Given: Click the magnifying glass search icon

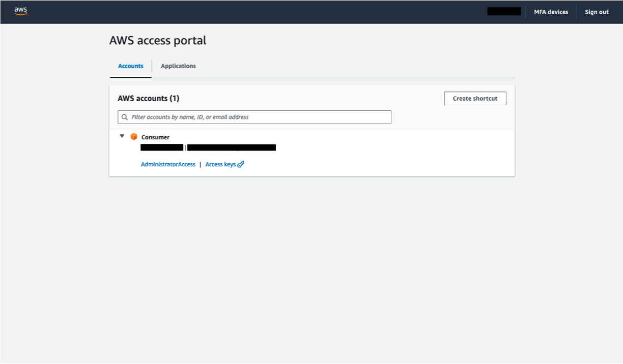Looking at the screenshot, I should (125, 117).
